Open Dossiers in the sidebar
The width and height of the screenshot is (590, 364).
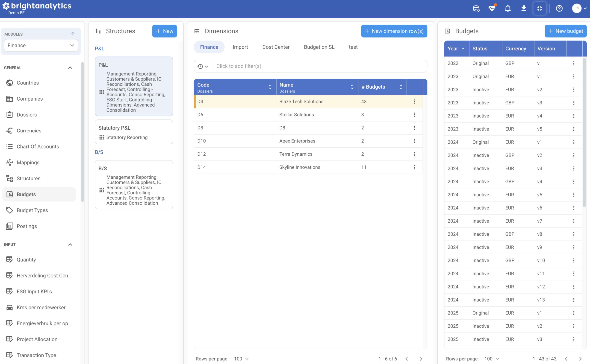point(39,115)
